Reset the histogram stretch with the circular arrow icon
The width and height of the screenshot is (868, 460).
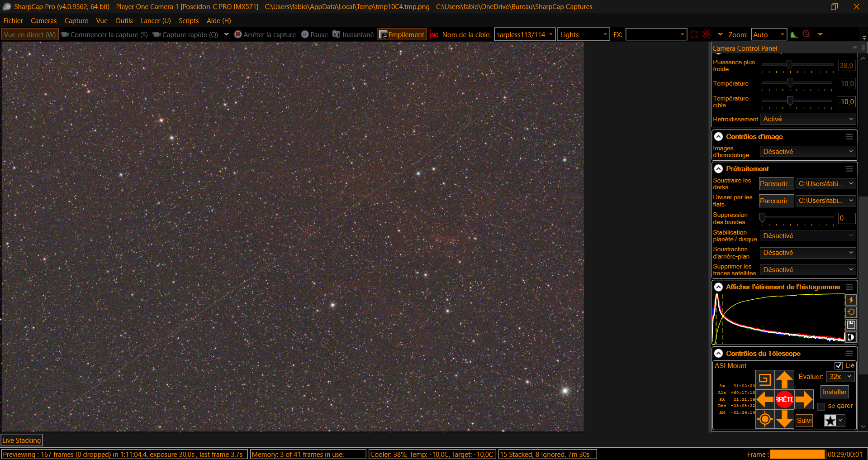click(x=851, y=312)
